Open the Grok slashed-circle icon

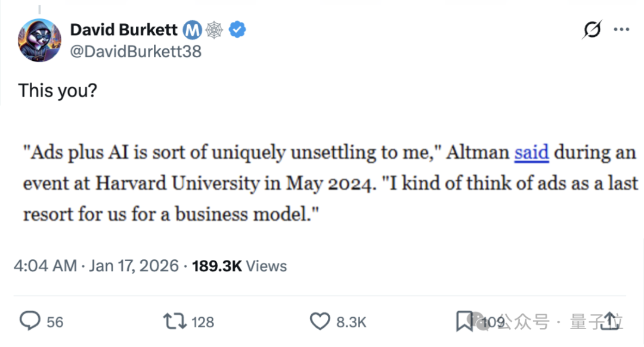coord(592,29)
